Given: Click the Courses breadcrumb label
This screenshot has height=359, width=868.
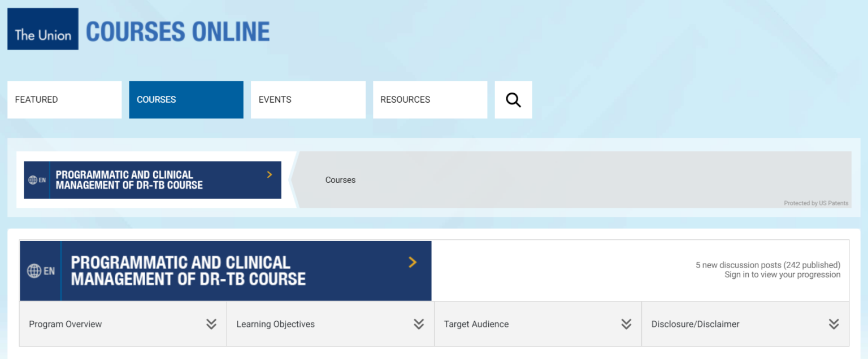Looking at the screenshot, I should (x=340, y=179).
